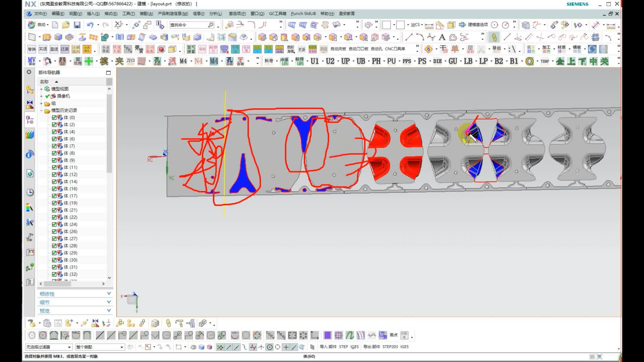Select the U1 plate toolbar button

point(315,61)
